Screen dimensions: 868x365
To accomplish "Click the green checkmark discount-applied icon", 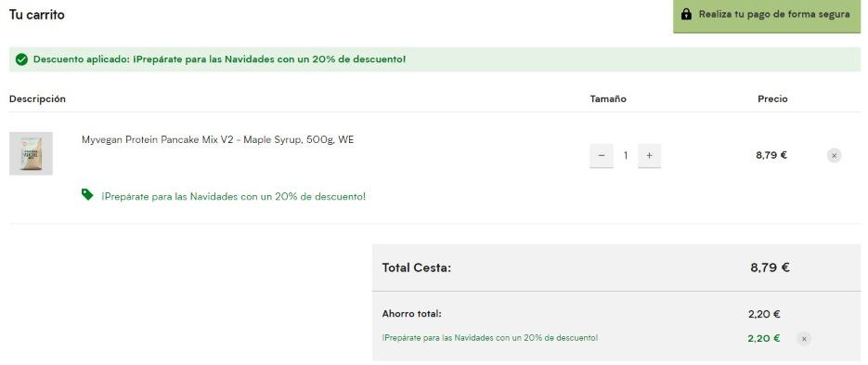I will (x=21, y=59).
